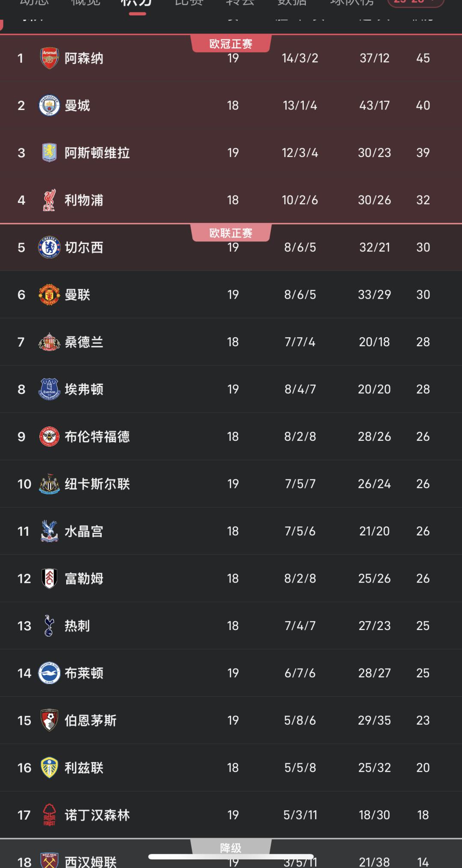
Task: Tap the Manchester United crest
Action: [x=49, y=294]
